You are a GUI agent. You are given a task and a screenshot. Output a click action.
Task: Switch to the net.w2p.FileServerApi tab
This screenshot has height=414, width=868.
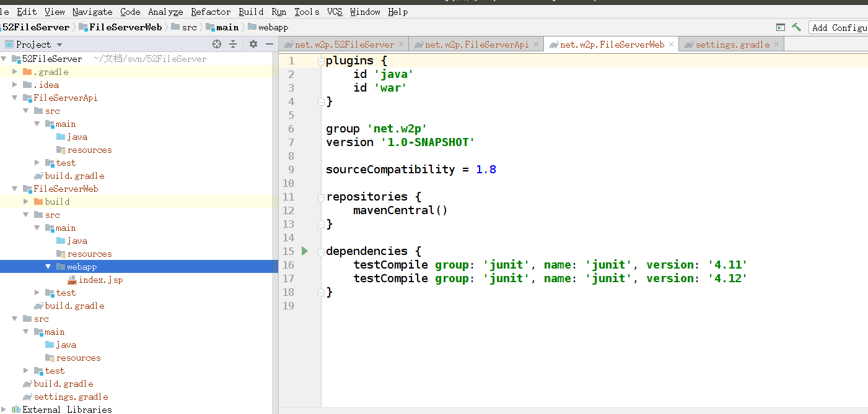(x=474, y=44)
